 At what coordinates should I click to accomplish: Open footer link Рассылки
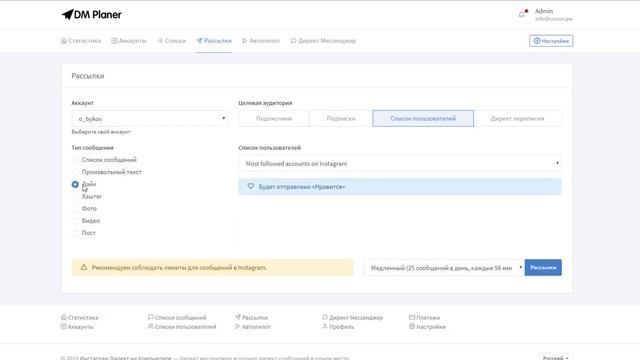(x=251, y=318)
